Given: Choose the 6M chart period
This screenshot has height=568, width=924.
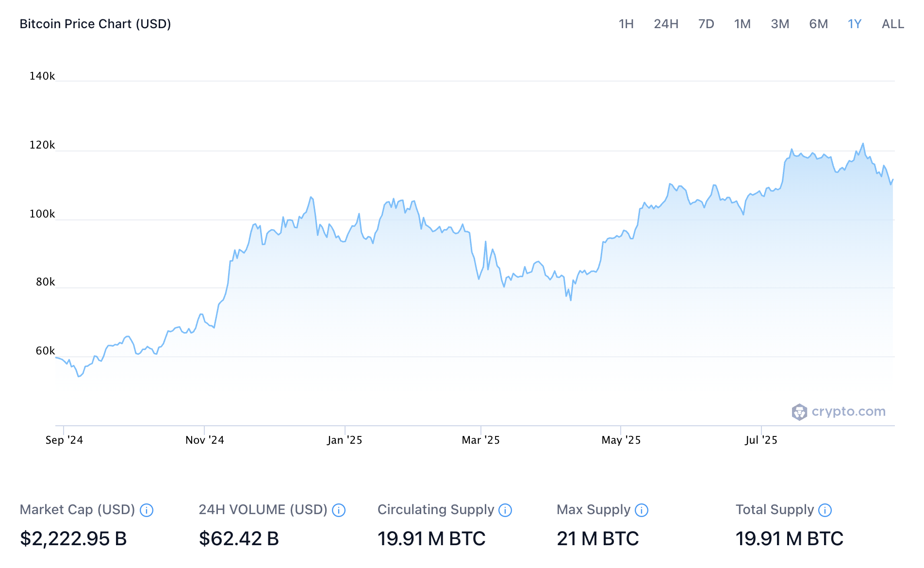Looking at the screenshot, I should [x=818, y=24].
